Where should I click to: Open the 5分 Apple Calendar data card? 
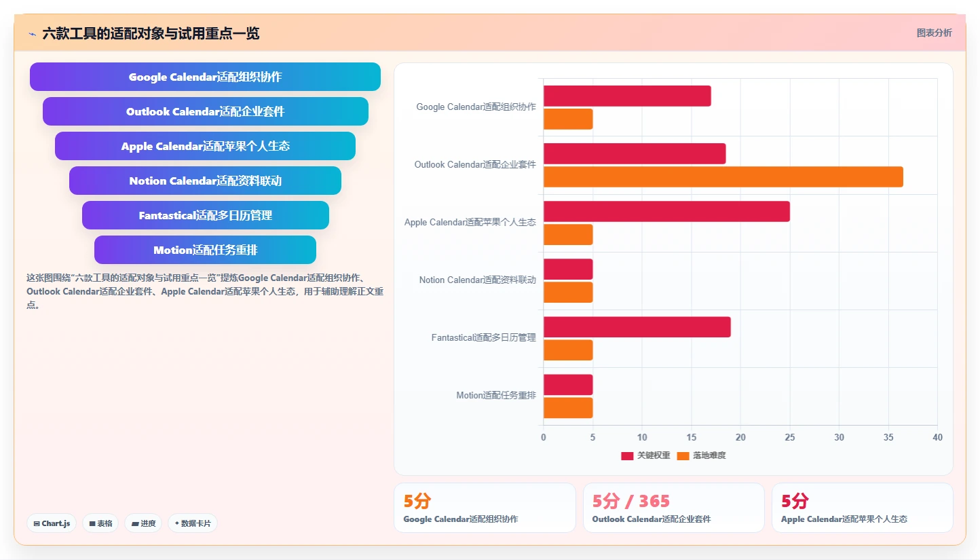coord(862,508)
